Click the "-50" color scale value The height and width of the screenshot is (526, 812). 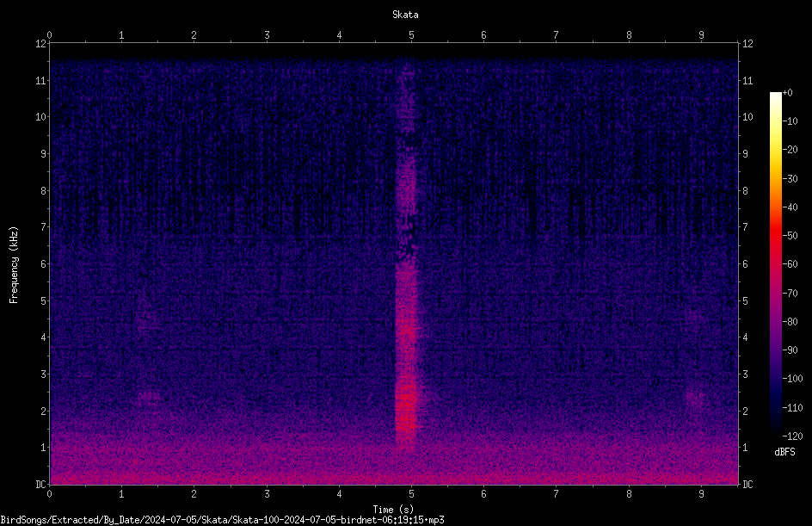click(x=790, y=236)
